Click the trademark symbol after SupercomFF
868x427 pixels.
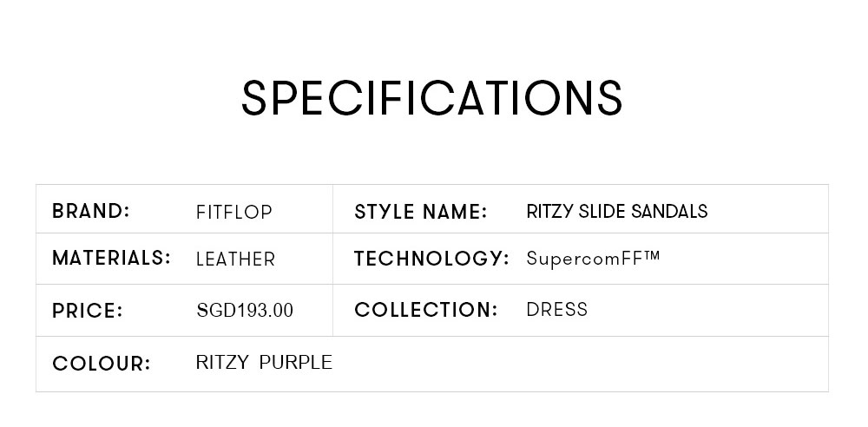tap(652, 255)
